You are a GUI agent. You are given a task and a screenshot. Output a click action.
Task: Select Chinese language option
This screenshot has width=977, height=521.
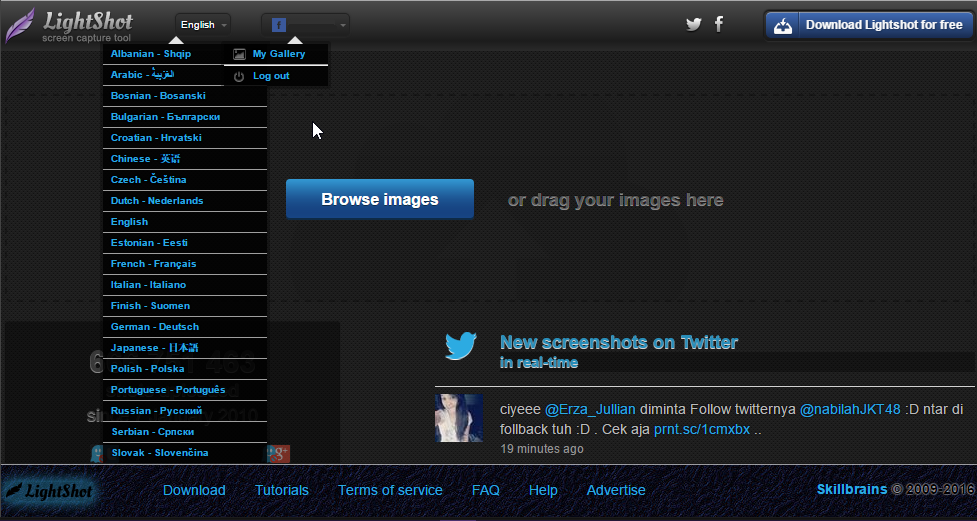click(x=185, y=159)
